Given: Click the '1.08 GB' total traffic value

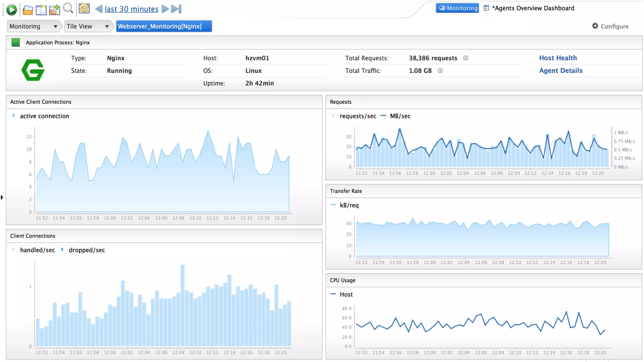Looking at the screenshot, I should pyautogui.click(x=420, y=71).
